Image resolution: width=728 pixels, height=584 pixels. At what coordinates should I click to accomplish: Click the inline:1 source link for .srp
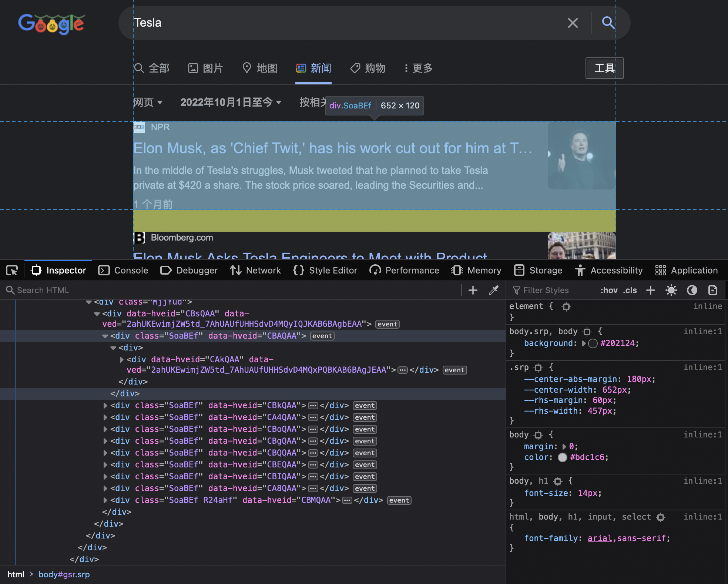pyautogui.click(x=702, y=367)
